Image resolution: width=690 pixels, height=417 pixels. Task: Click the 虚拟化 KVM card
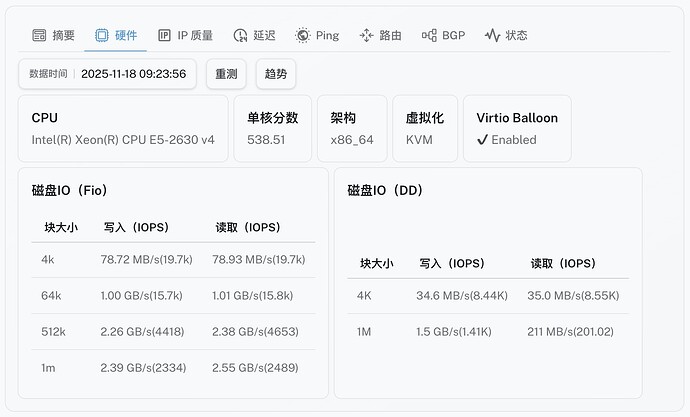[x=425, y=128]
